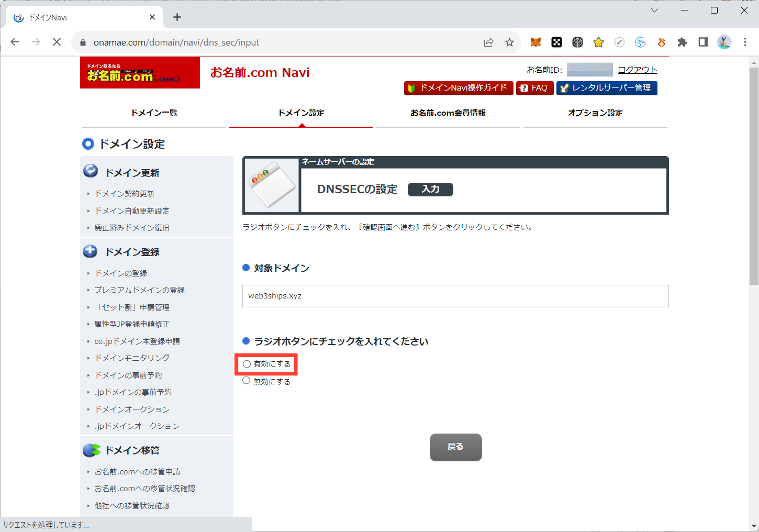Open the Extensions puzzle piece menu
Screen dimensions: 759x532
tap(682, 42)
